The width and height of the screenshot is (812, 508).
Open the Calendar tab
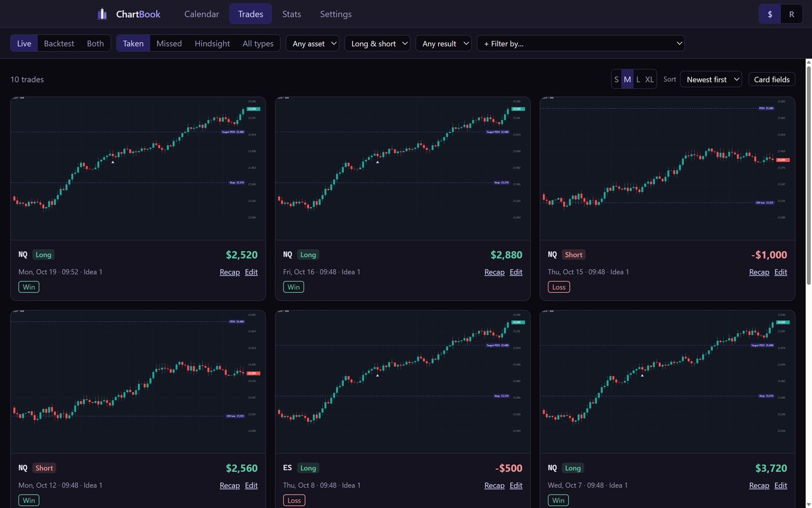coord(201,14)
